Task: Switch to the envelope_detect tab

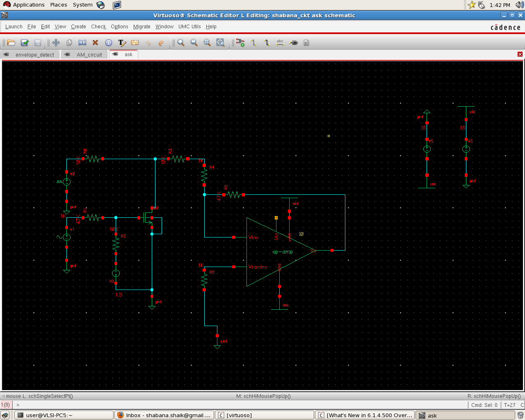Action: click(34, 55)
